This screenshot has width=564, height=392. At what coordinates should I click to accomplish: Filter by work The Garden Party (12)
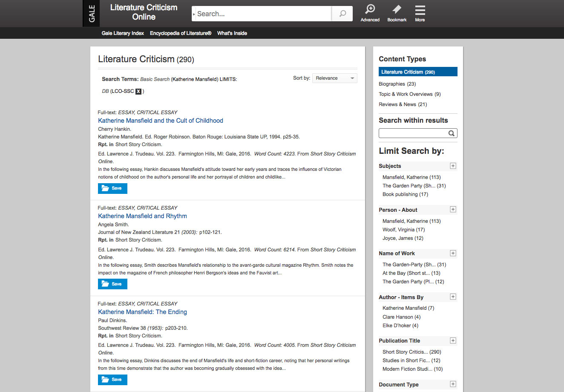pos(413,282)
